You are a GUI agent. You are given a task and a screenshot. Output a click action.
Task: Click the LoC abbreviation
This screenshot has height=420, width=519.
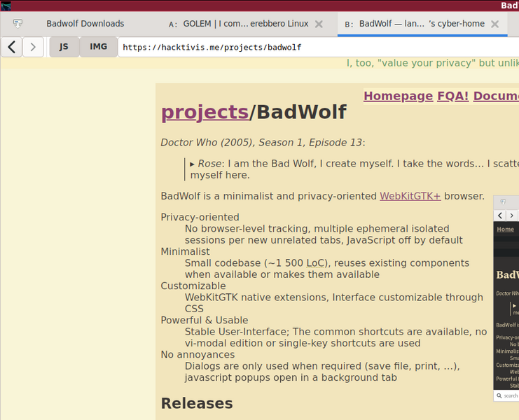[x=314, y=263]
